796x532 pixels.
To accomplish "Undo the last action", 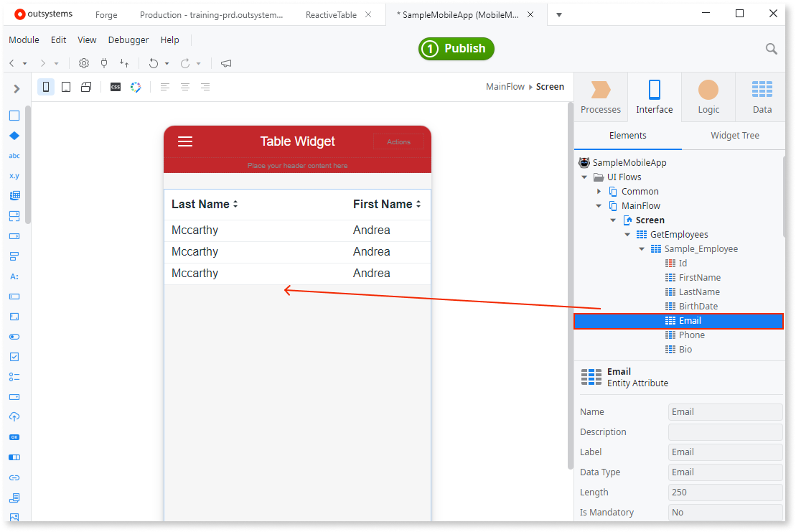I will (154, 63).
